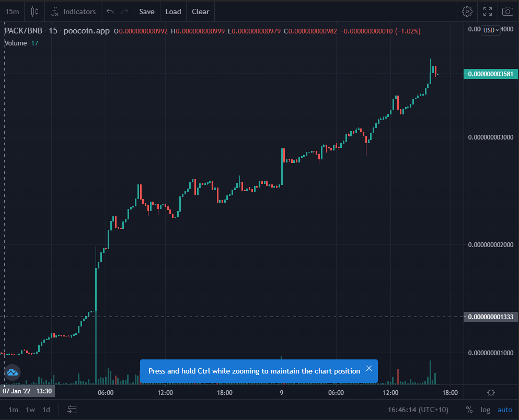Click the TradingView cloud logo
Image resolution: width=519 pixels, height=420 pixels.
12,372
